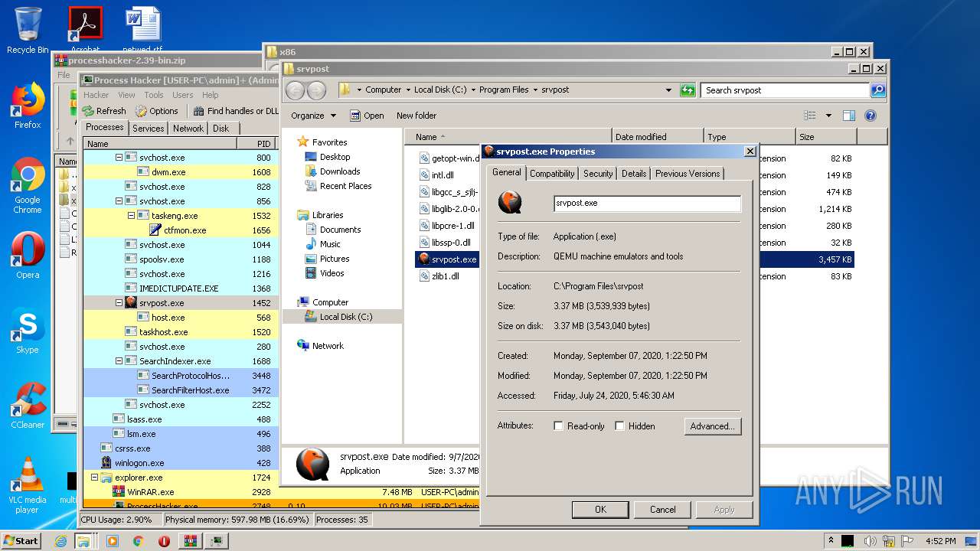Open the Organize dropdown menu
980x551 pixels.
coord(313,116)
